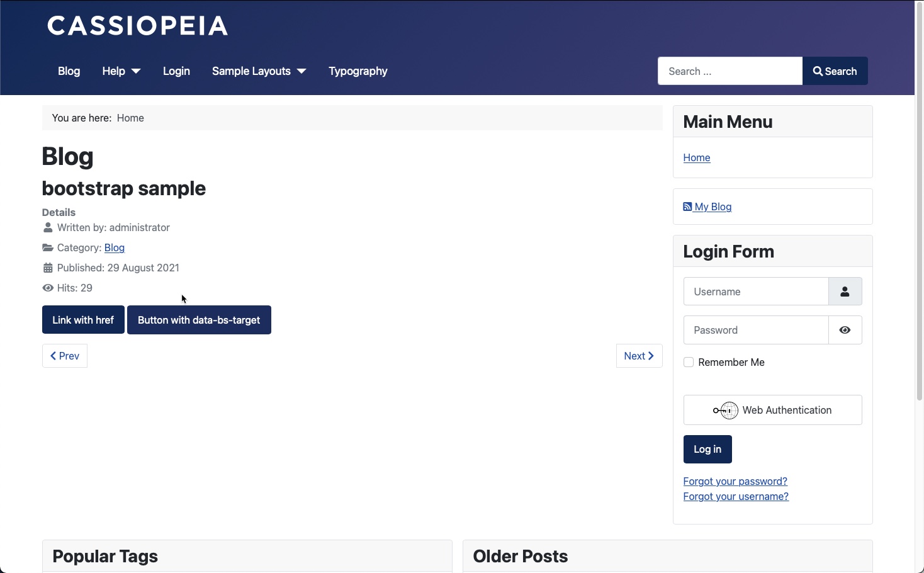Click the right chevron on Next

click(x=651, y=356)
